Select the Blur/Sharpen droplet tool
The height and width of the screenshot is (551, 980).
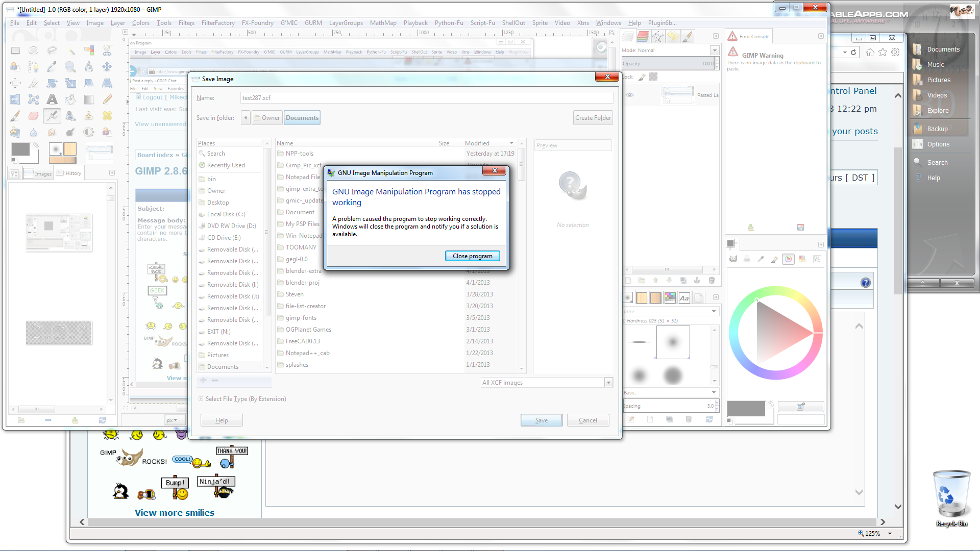click(34, 132)
